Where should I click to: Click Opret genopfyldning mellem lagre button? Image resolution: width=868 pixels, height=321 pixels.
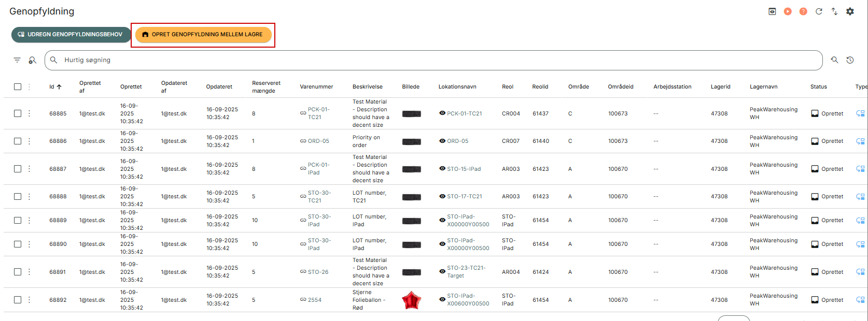pos(203,35)
